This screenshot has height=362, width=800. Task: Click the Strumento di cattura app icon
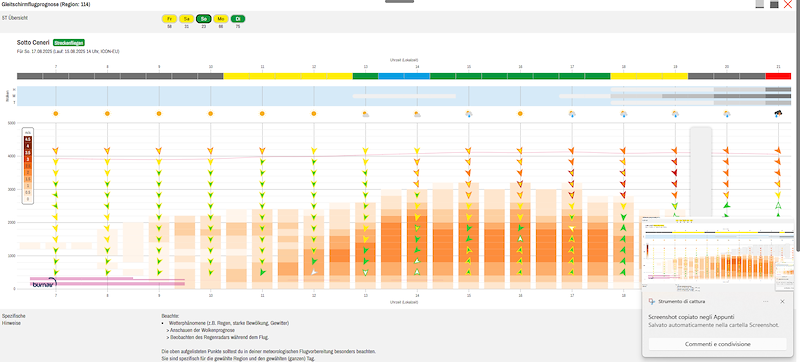click(652, 301)
